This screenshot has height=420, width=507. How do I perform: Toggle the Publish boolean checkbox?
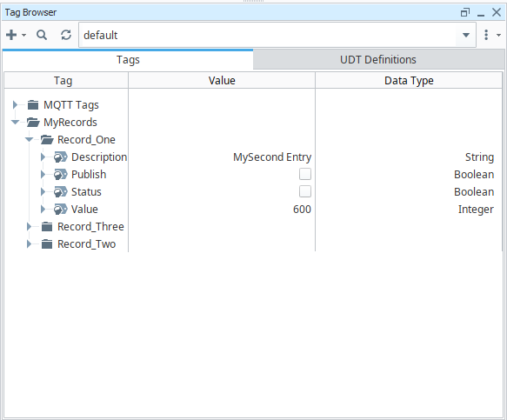click(305, 174)
